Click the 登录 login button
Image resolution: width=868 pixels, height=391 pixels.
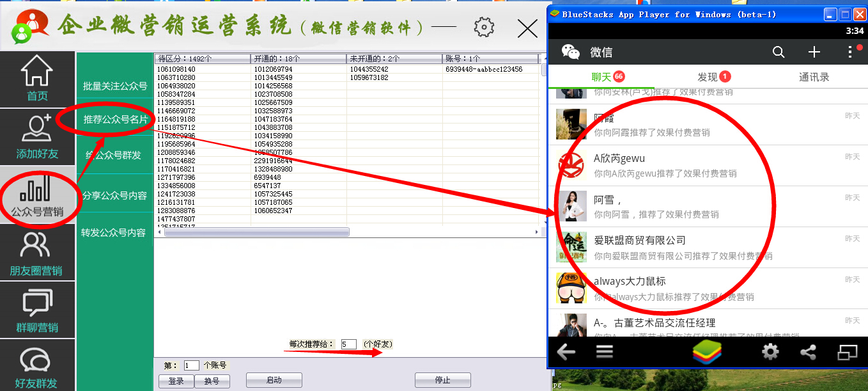[176, 381]
